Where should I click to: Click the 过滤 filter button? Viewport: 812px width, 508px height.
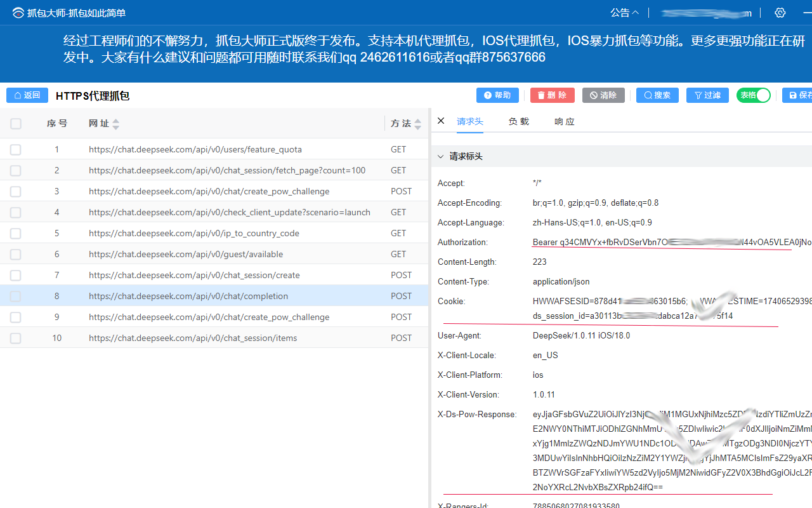(x=707, y=95)
